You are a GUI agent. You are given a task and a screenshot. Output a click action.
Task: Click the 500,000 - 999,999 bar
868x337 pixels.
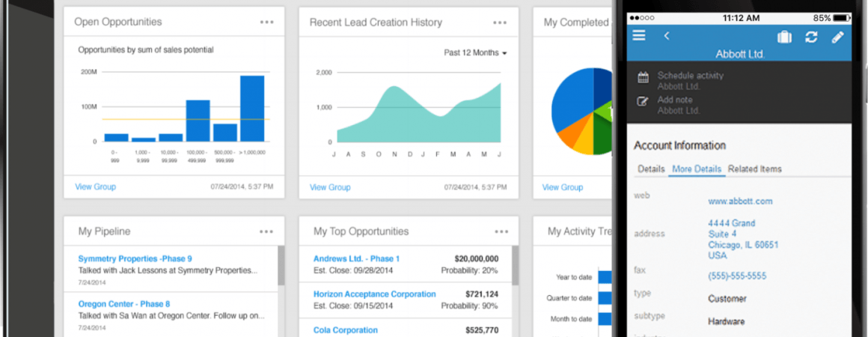[x=224, y=133]
